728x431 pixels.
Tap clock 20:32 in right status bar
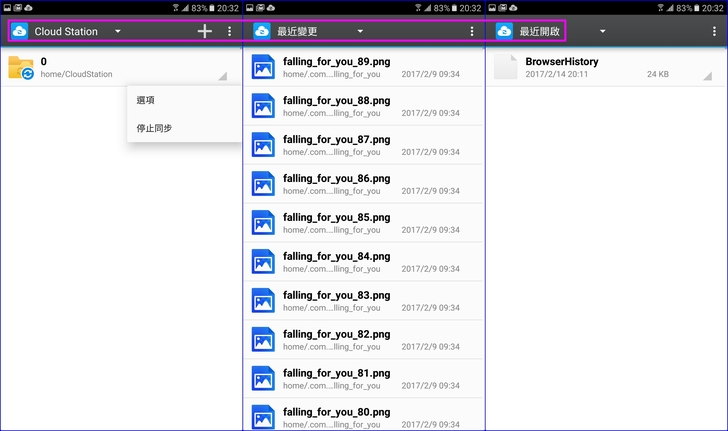tap(713, 8)
